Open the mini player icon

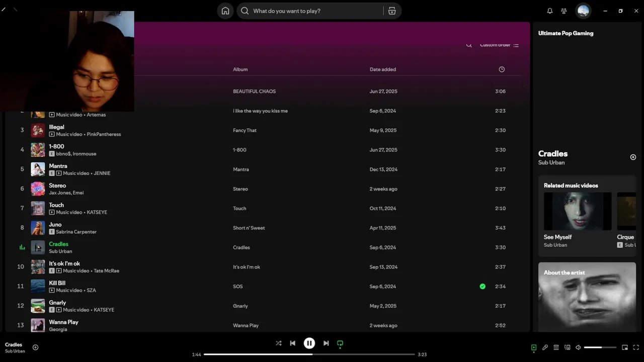[625, 347]
